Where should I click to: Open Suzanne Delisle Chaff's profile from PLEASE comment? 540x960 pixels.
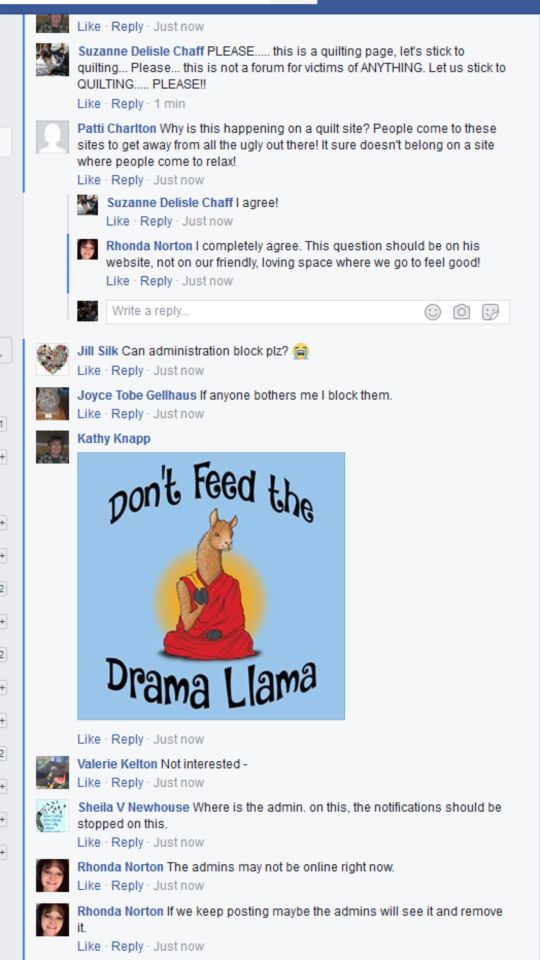coord(141,51)
